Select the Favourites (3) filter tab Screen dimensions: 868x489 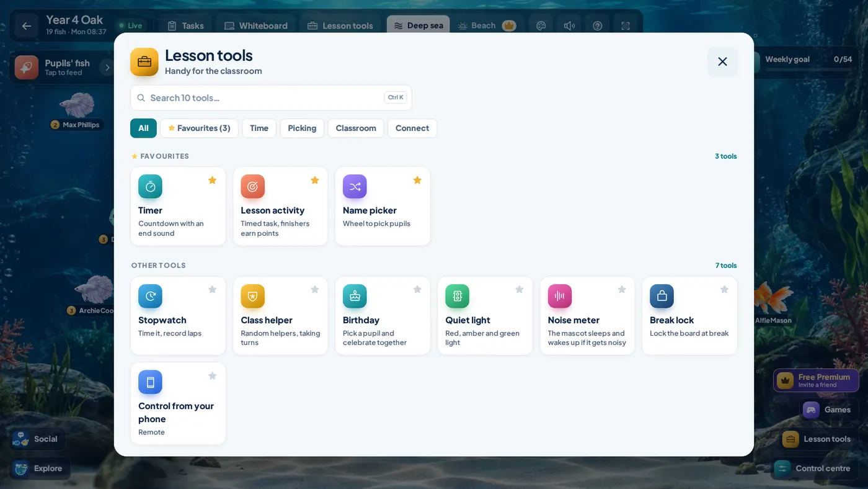point(199,128)
